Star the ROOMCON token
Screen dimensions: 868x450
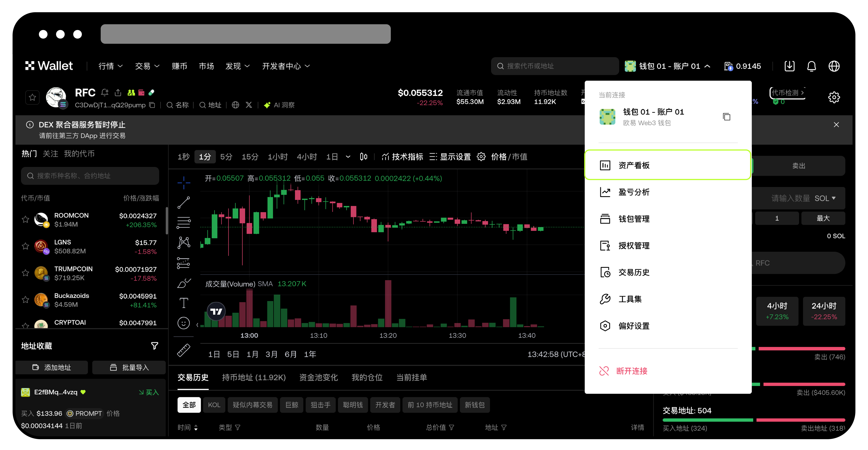[x=26, y=219]
